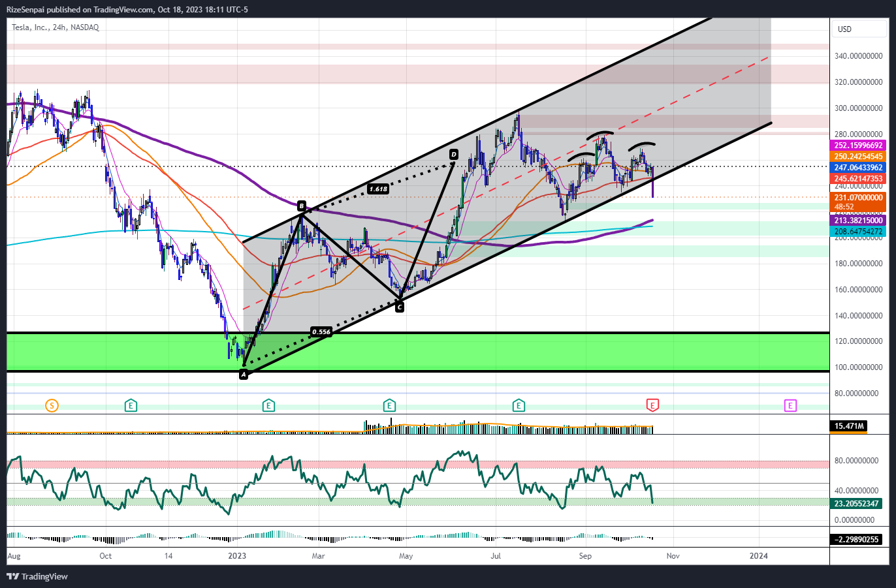The width and height of the screenshot is (896, 588).
Task: Click the Aug date on time axis
Action: click(x=14, y=556)
